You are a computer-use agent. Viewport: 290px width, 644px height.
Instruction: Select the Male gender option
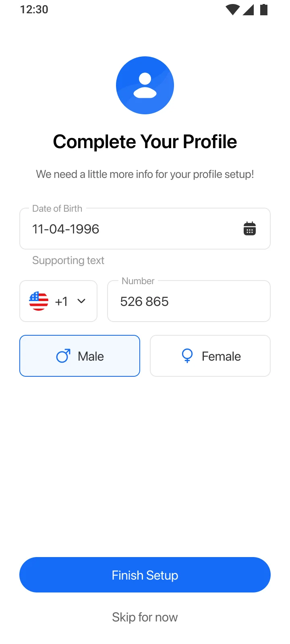click(80, 356)
